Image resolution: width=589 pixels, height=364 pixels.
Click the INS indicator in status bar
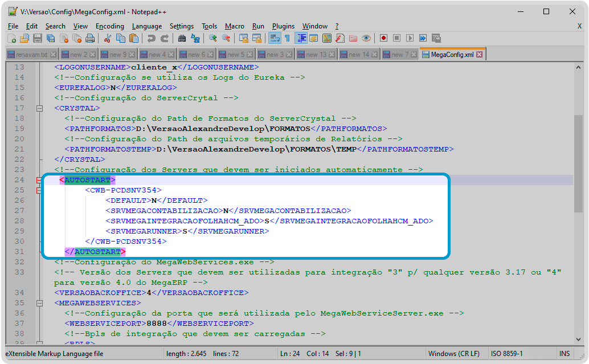pos(565,354)
